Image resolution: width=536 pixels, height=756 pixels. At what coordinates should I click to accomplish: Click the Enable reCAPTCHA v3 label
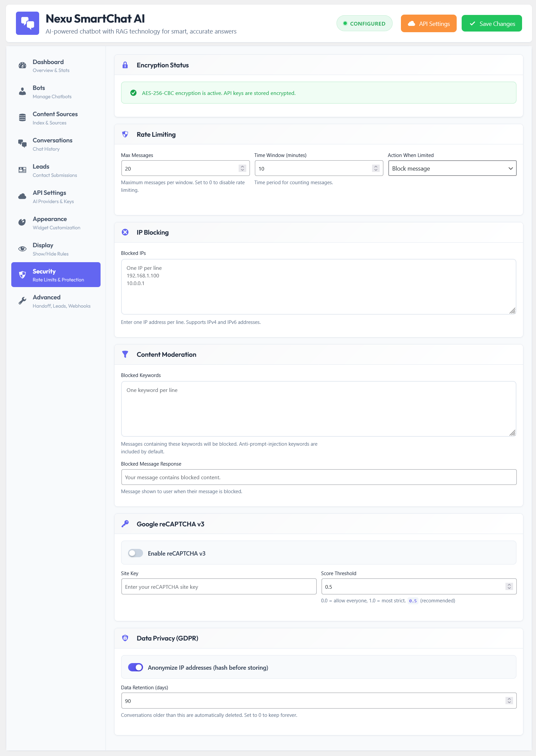point(177,553)
